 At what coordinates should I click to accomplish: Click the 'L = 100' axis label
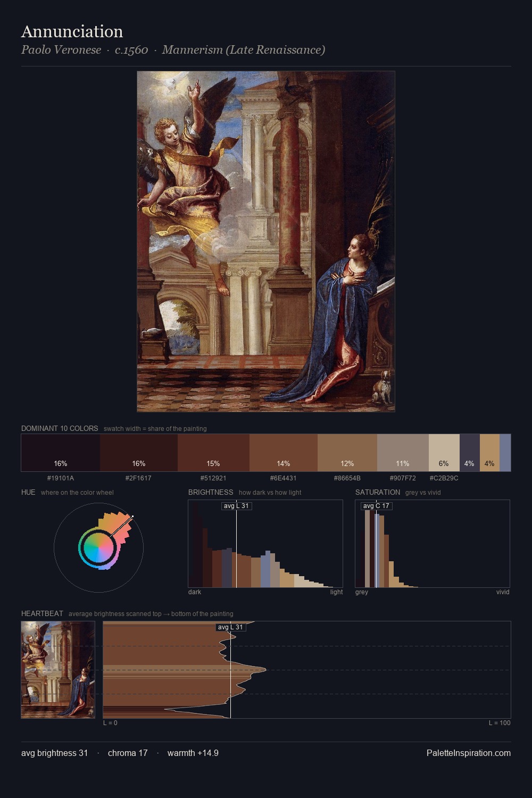(x=500, y=723)
